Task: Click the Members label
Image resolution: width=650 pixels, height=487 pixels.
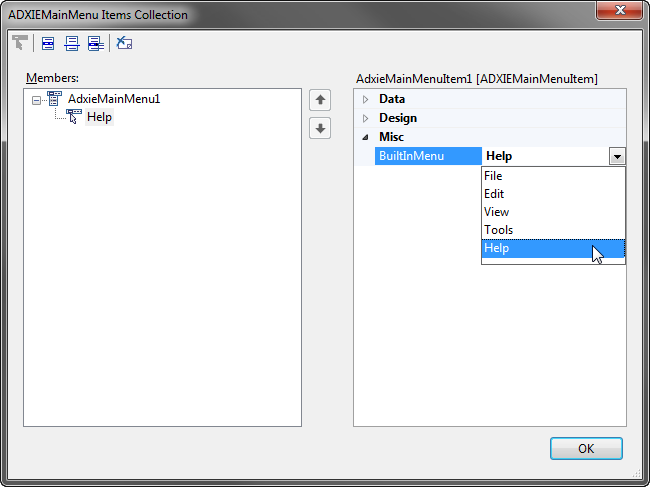Action: coord(52,78)
